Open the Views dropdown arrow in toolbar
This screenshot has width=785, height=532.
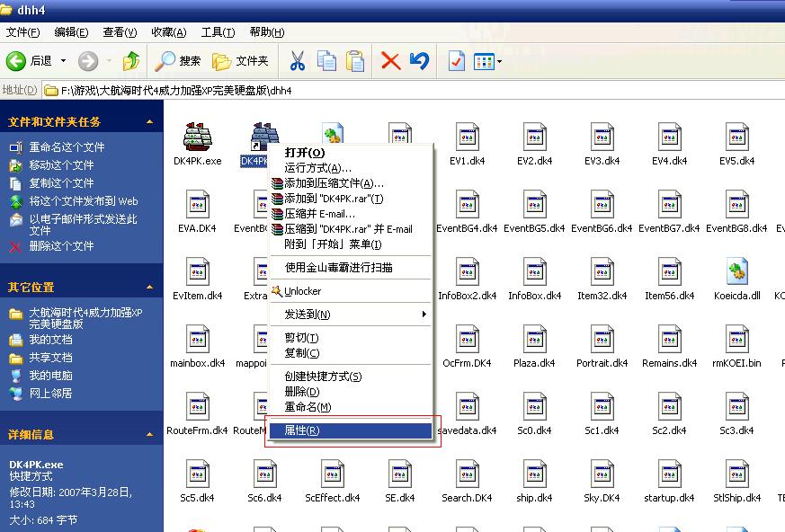(x=499, y=61)
